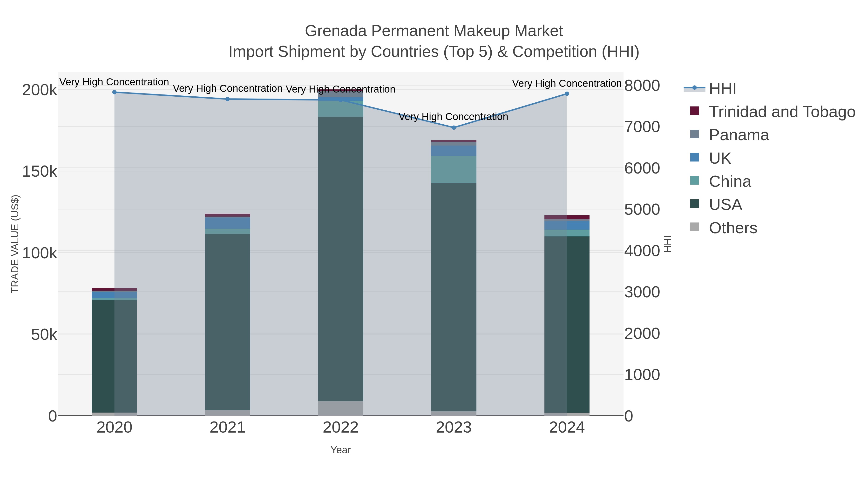Image resolution: width=868 pixels, height=488 pixels.
Task: Click the HHI data point for 2020
Action: point(114,92)
